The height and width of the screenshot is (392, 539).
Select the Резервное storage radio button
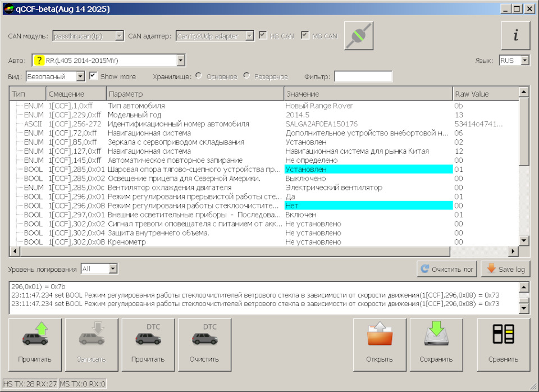pyautogui.click(x=246, y=76)
